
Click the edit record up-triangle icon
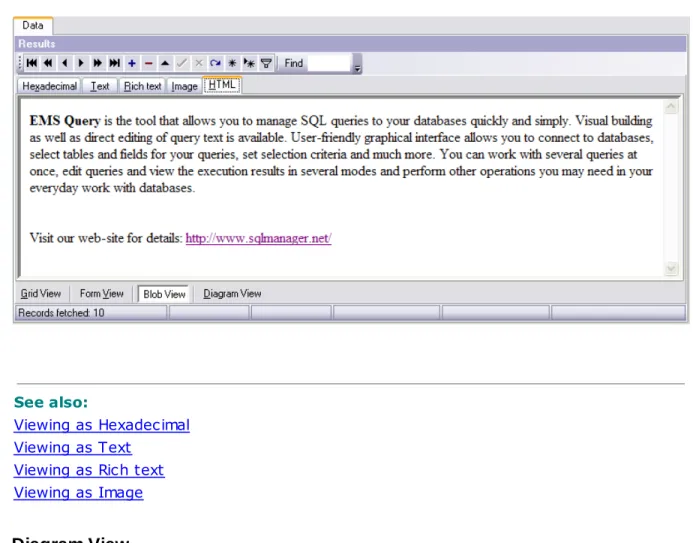165,63
